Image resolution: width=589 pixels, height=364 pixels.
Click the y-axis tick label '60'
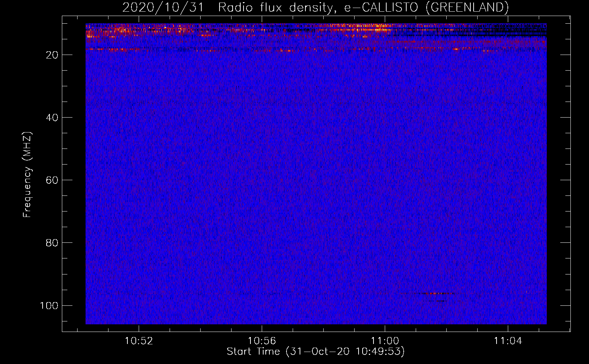[52, 180]
